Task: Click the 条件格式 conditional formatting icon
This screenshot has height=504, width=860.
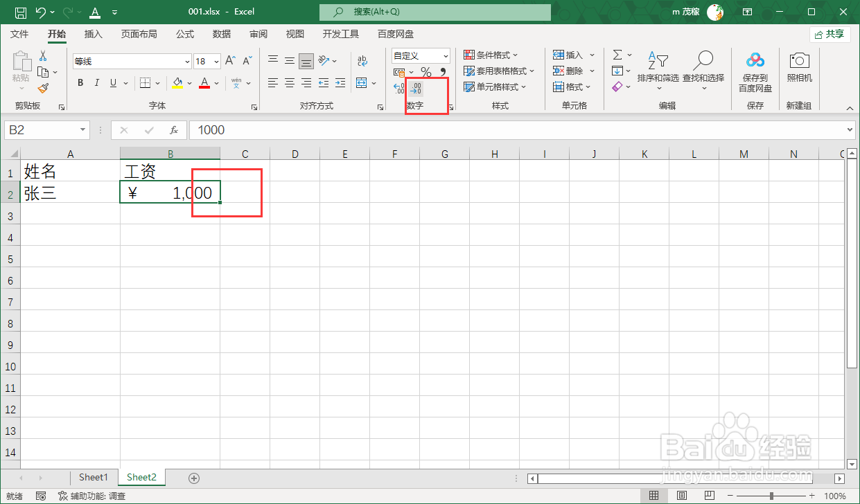Action: point(468,55)
